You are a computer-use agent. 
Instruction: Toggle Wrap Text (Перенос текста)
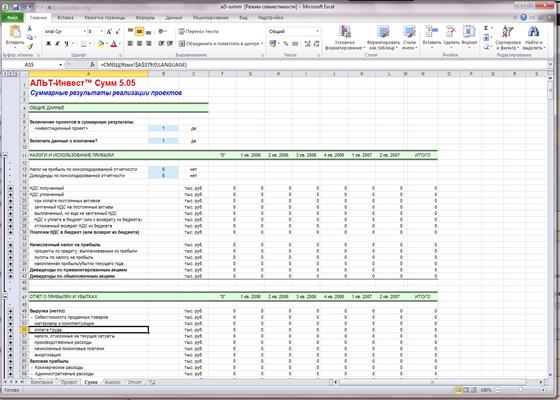199,31
